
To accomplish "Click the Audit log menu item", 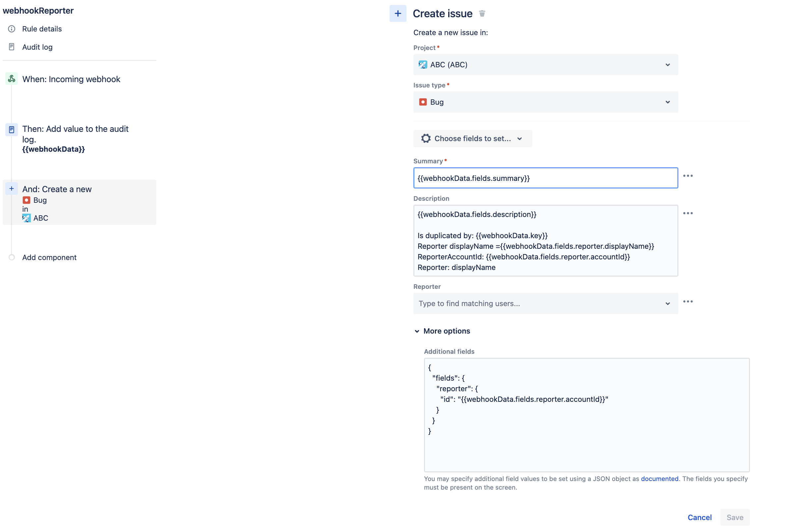I will (37, 46).
